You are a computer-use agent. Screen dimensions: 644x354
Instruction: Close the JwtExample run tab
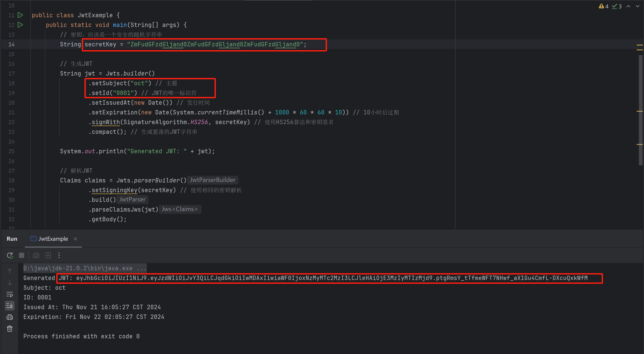click(x=75, y=239)
